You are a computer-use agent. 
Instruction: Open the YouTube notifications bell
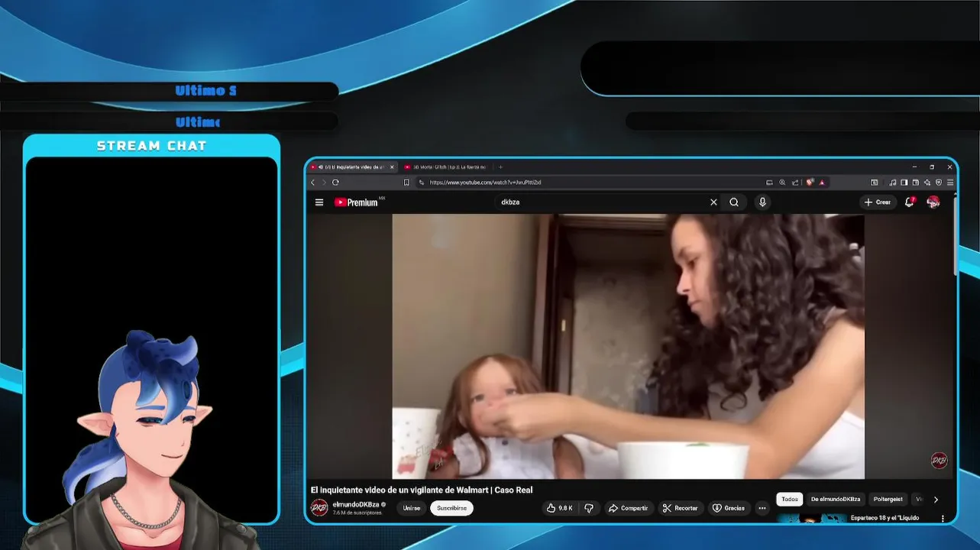(909, 202)
